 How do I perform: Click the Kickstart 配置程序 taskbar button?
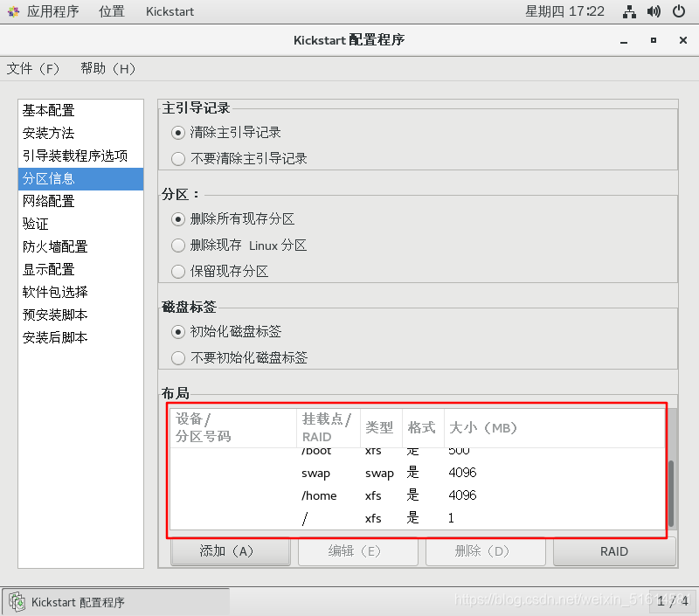pyautogui.click(x=116, y=602)
